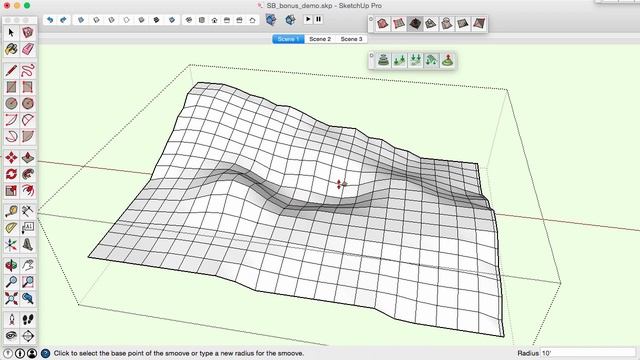640x360 pixels.
Task: Switch to Shaded With Textures style
Action: coord(156,20)
